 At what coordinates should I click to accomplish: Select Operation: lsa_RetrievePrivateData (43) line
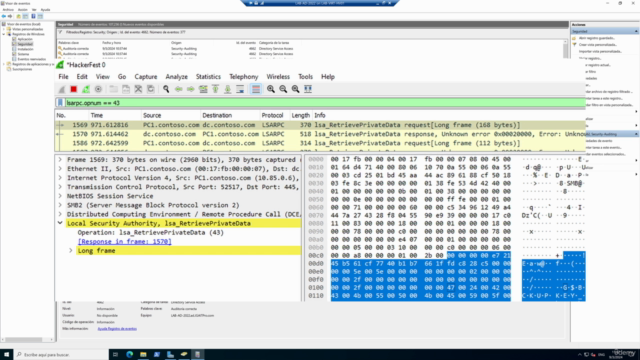(x=151, y=232)
